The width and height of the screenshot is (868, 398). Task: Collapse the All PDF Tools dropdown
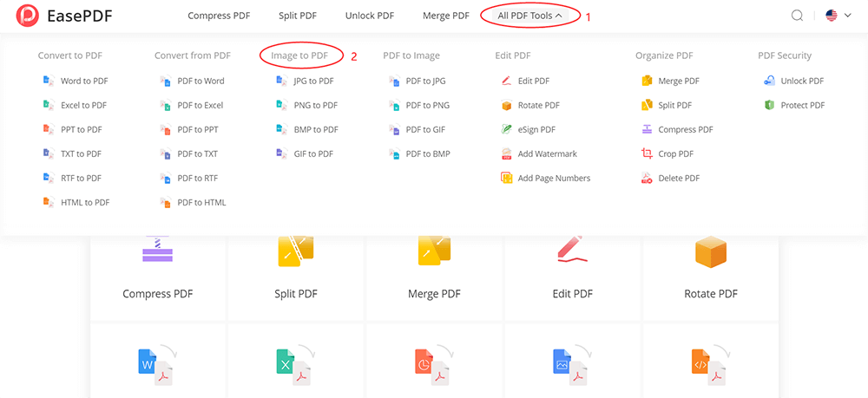[529, 16]
